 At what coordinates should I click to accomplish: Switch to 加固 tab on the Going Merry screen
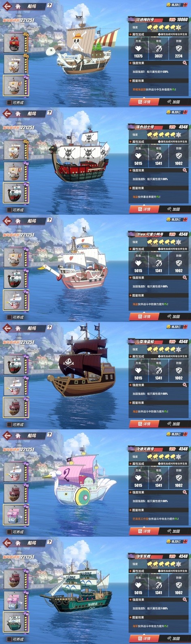[174, 102]
